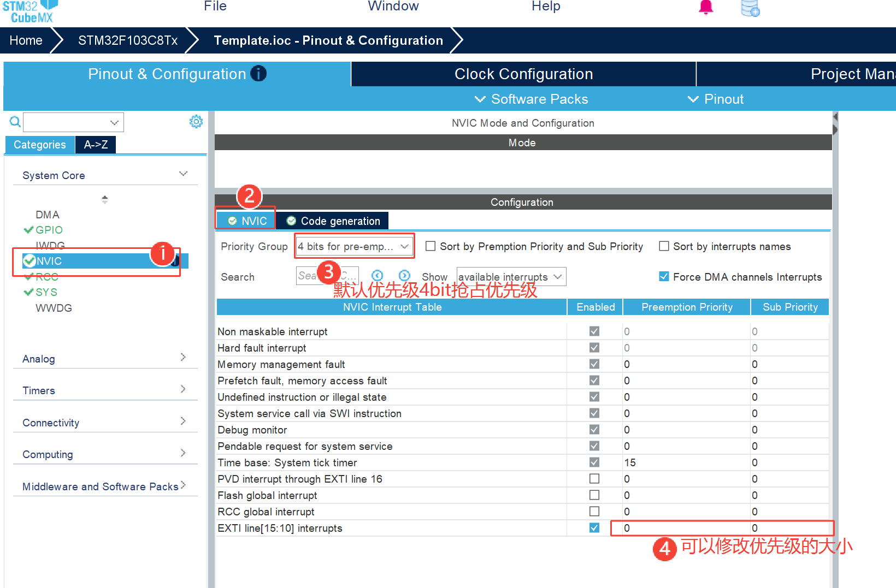Screen dimensions: 896x588
Task: Click the previous search result arrow
Action: tap(377, 276)
